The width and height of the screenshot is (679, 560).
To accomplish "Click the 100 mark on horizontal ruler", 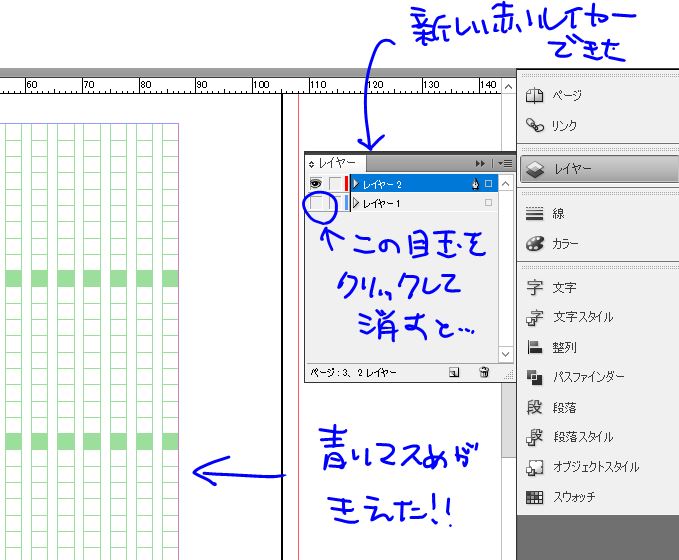I will coord(261,84).
